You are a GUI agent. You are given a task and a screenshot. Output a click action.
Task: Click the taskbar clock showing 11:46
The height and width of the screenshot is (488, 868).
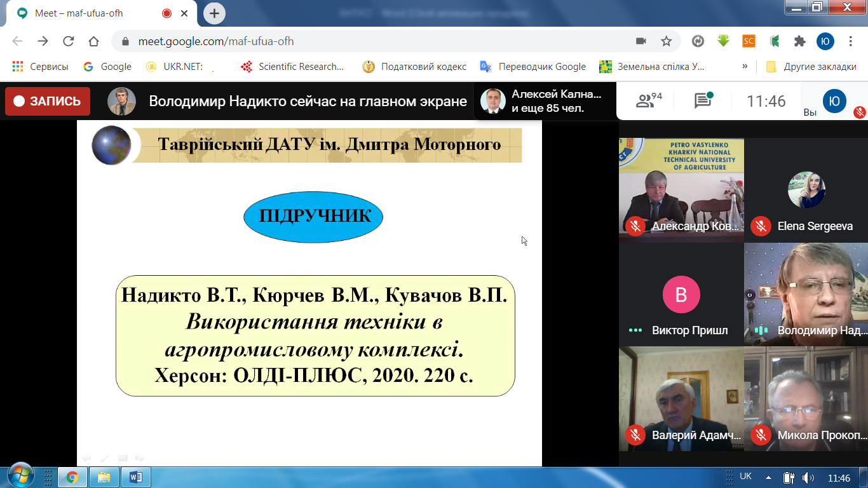coord(839,478)
